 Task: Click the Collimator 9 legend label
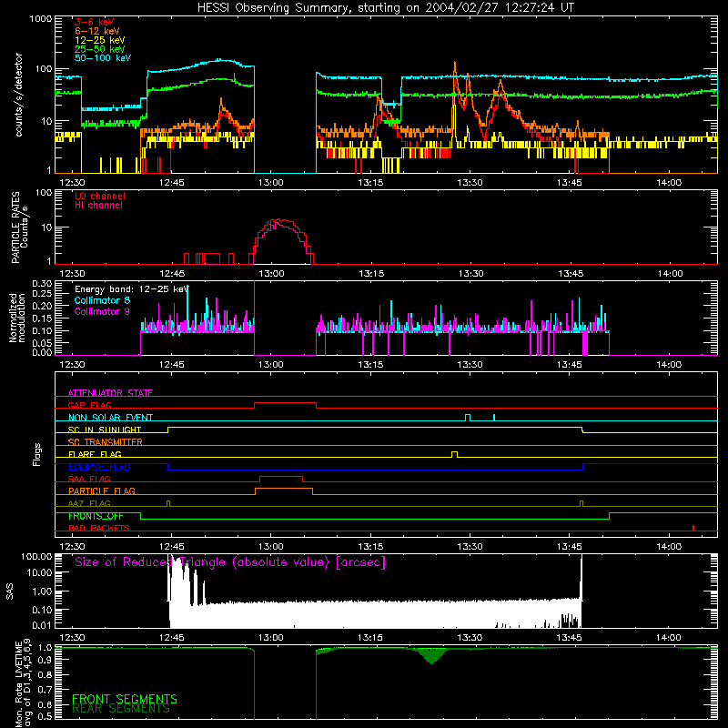click(102, 311)
